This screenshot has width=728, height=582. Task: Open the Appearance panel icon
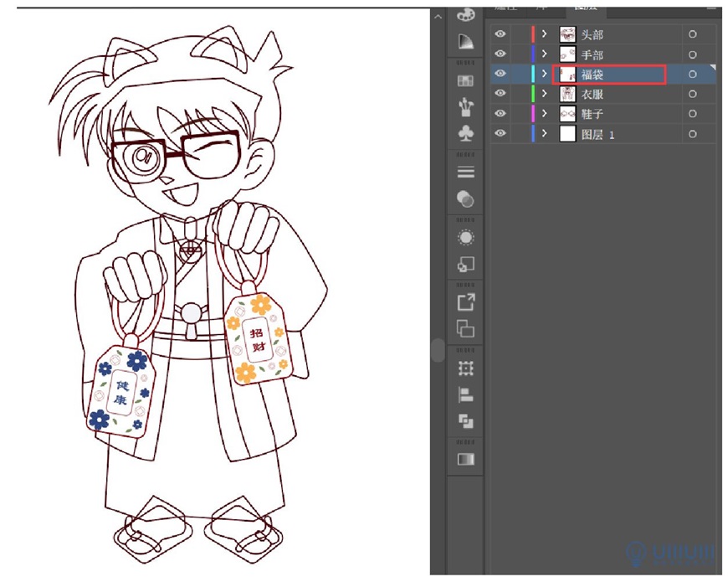point(466,237)
